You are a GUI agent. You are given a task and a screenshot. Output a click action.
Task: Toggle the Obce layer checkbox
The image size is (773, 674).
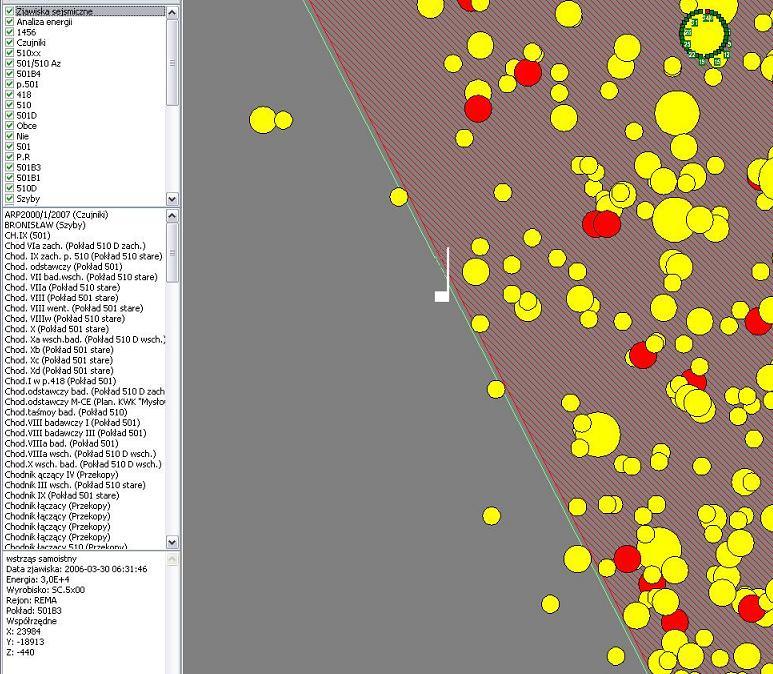click(9, 125)
